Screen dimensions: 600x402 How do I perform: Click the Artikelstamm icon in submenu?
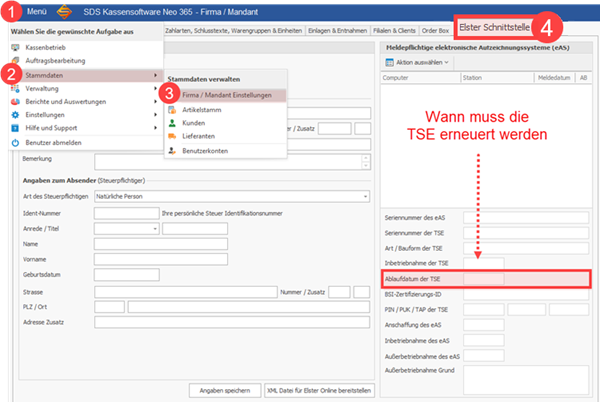click(x=173, y=108)
